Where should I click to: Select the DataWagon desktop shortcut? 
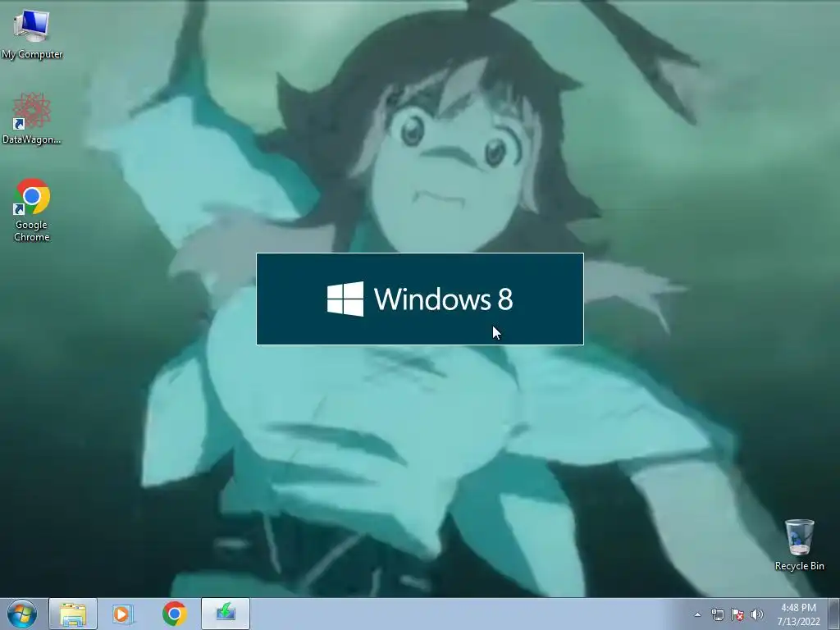pos(32,119)
